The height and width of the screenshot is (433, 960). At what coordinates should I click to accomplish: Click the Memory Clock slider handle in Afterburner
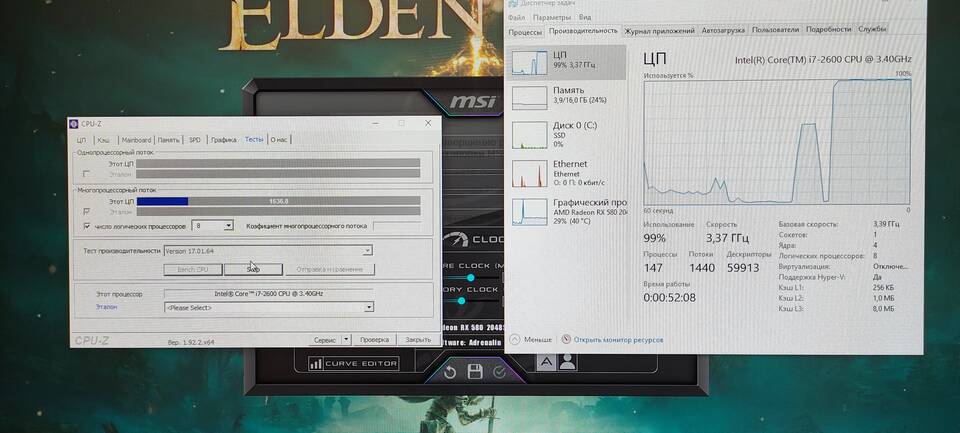(x=461, y=301)
